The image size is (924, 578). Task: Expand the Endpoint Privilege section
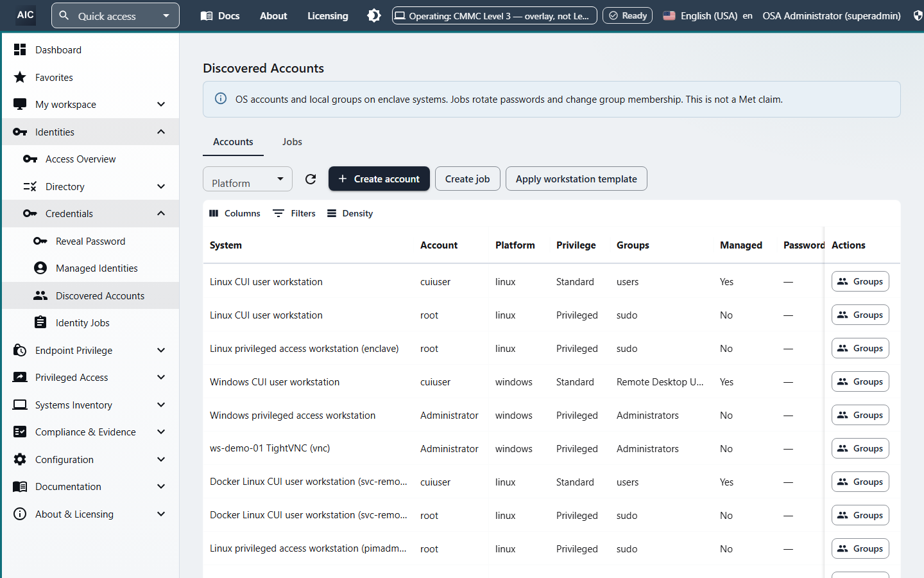[161, 350]
